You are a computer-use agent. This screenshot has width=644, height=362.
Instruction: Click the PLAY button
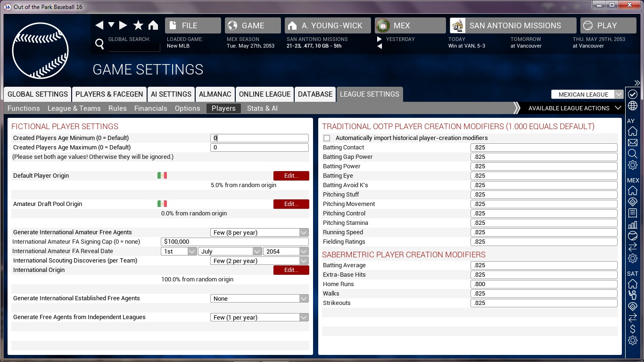coord(608,25)
